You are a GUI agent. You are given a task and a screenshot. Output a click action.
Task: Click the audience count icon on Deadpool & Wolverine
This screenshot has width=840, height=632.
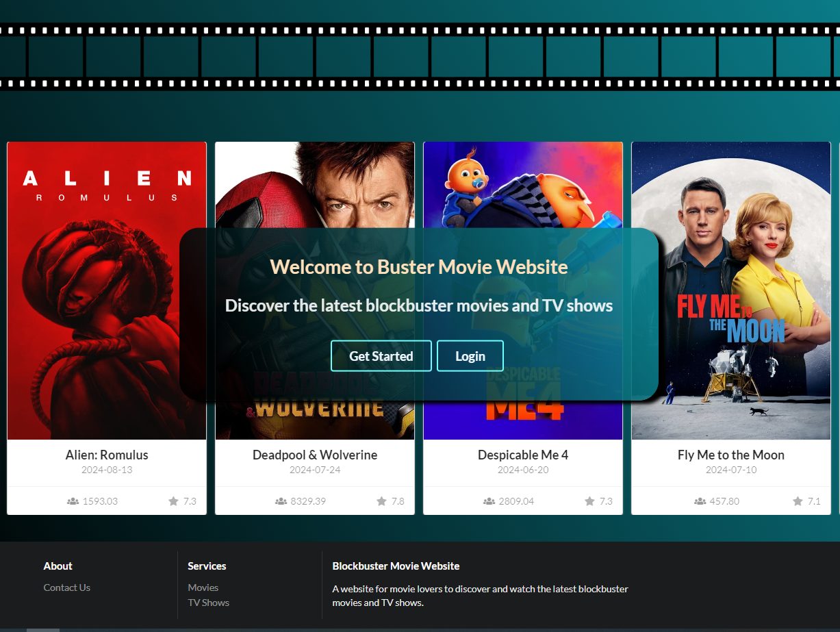pyautogui.click(x=281, y=501)
